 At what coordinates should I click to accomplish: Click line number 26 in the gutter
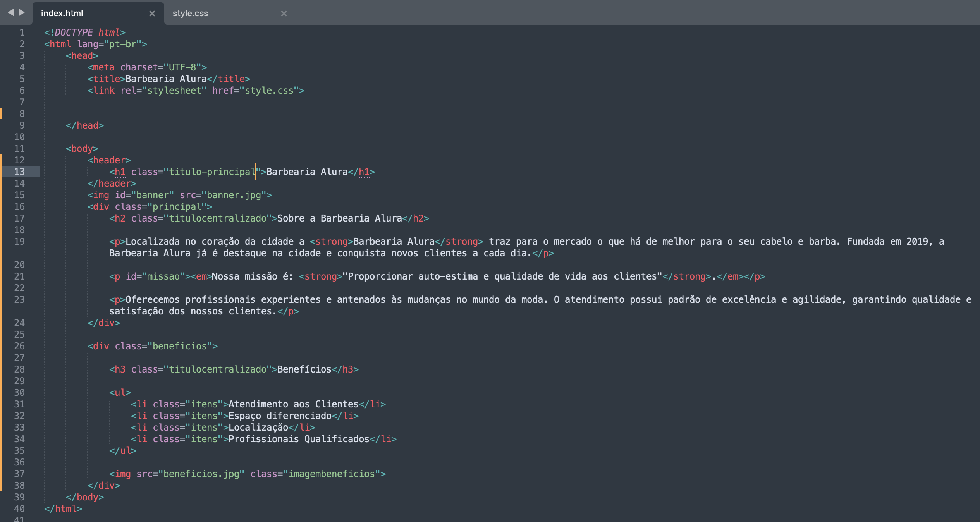point(19,346)
